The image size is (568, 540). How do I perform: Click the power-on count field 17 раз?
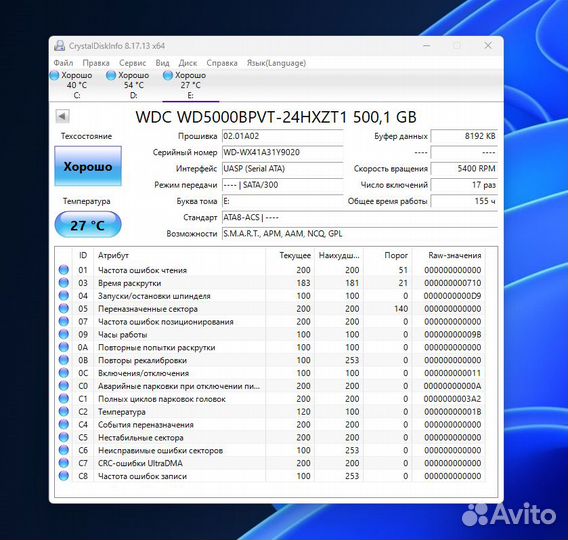(464, 185)
